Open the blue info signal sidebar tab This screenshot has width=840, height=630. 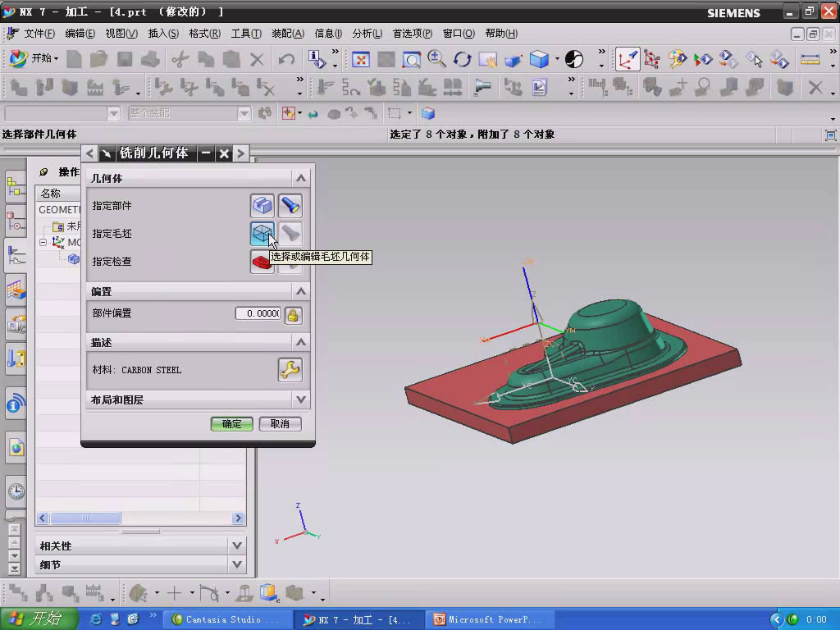(x=16, y=404)
